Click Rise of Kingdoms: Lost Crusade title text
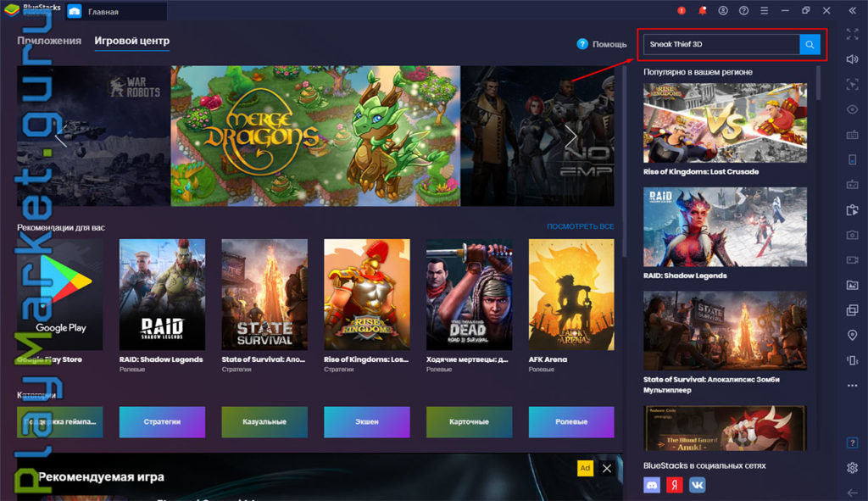Screen dimensions: 868x501 [x=701, y=171]
